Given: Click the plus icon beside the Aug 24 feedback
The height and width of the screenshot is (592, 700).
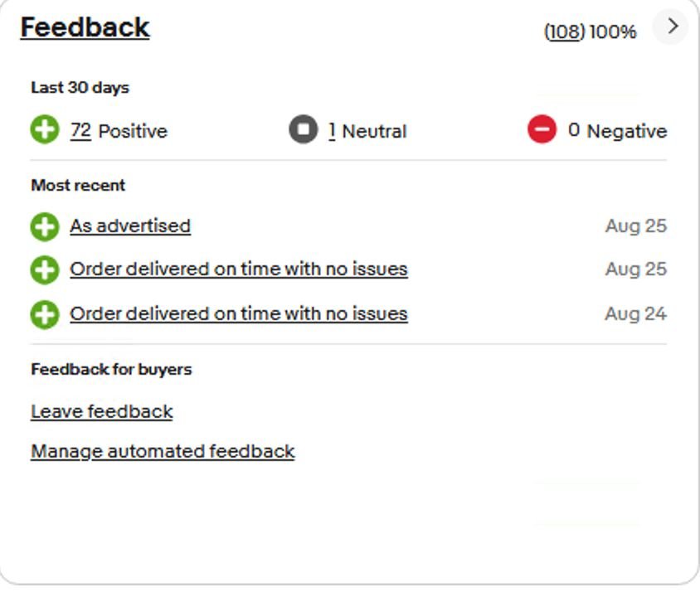Looking at the screenshot, I should point(45,315).
